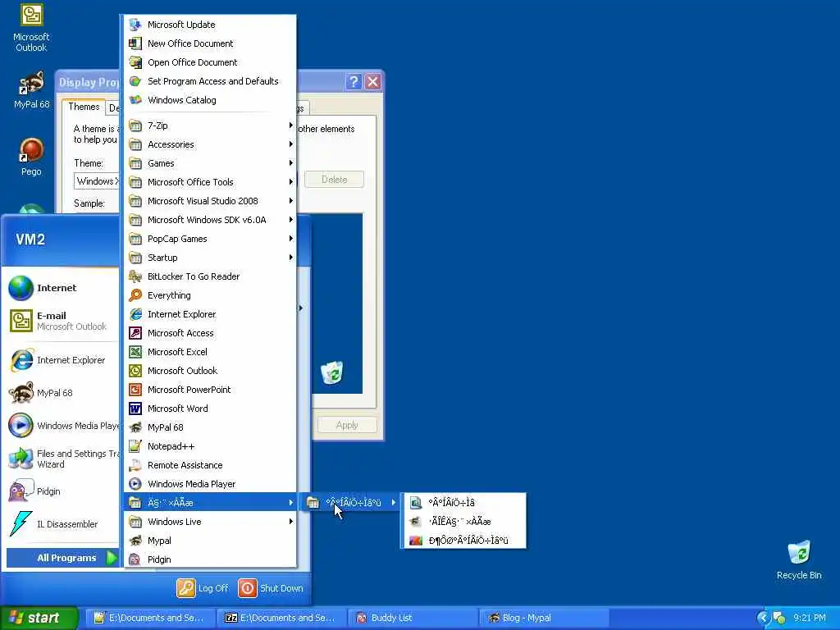Open Microsoft Access icon
The width and height of the screenshot is (840, 630).
click(135, 333)
